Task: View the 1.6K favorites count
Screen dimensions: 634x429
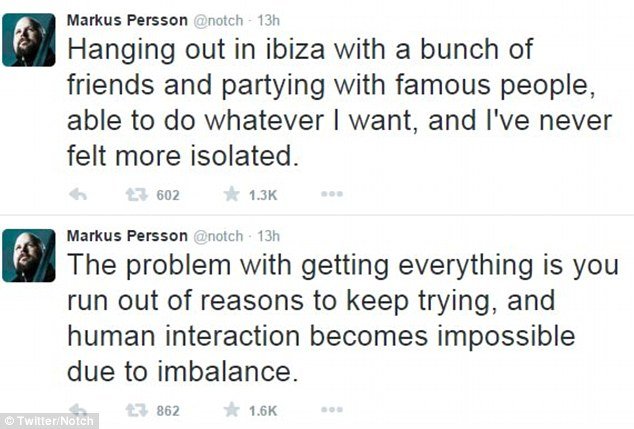Action: coord(263,409)
